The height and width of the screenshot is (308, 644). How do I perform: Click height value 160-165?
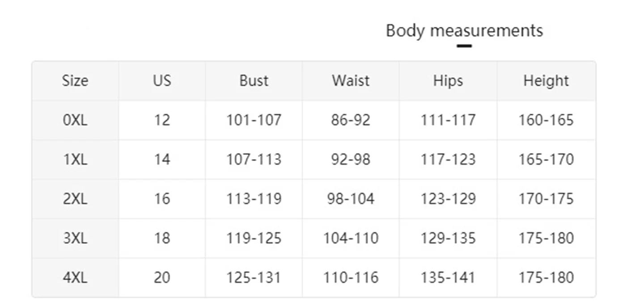[x=546, y=120]
